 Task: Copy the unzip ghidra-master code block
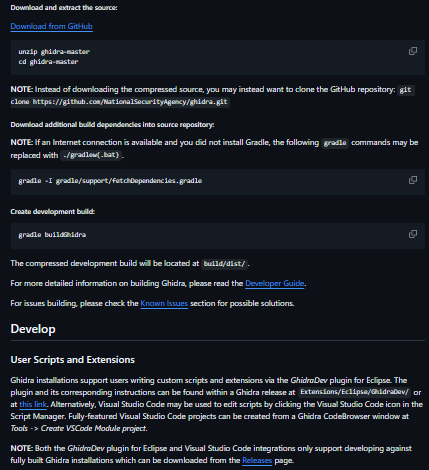click(413, 51)
